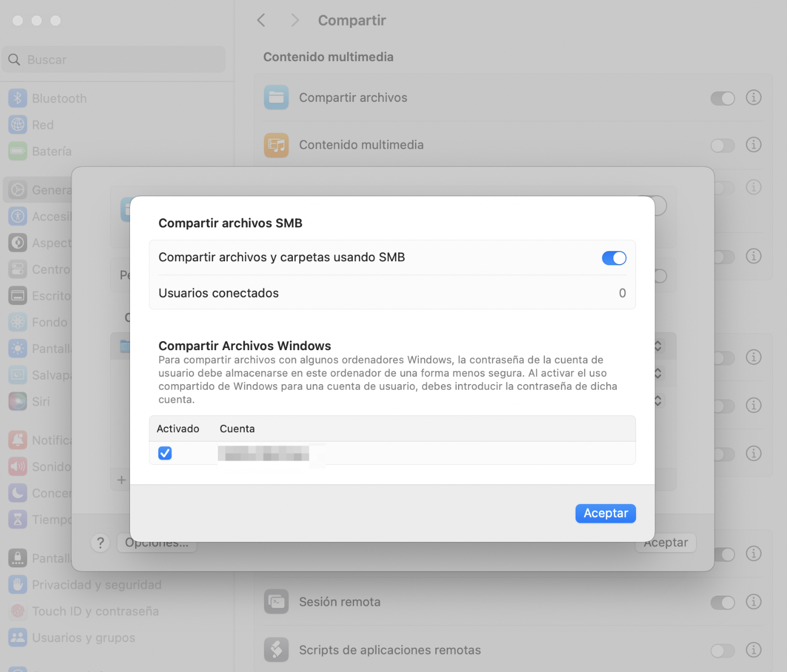Click the Privacidad y seguridad hand icon
Image resolution: width=787 pixels, height=672 pixels.
(18, 584)
